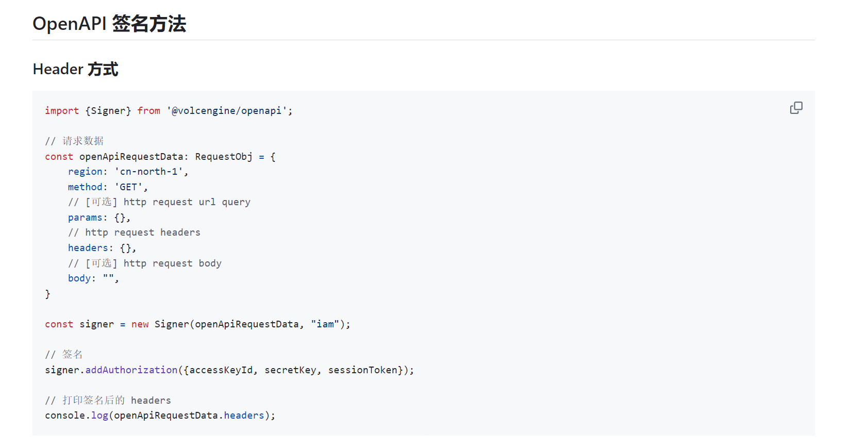This screenshot has width=868, height=448.
Task: Click the "sessionToken" argument
Action: 363,370
